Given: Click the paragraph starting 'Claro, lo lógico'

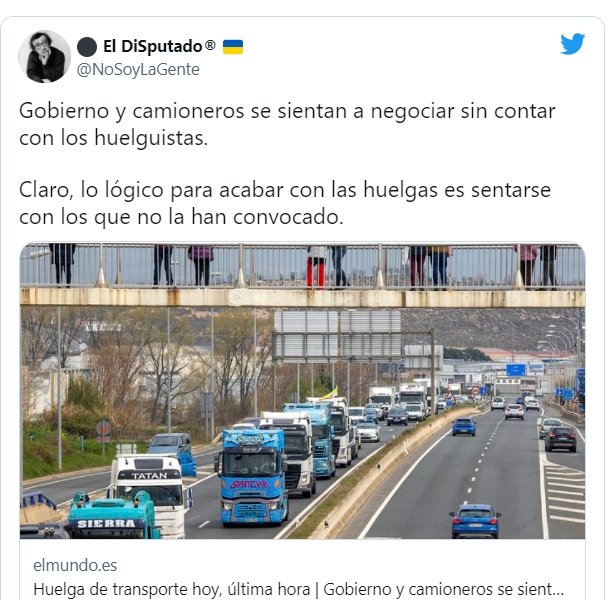Looking at the screenshot, I should tap(285, 203).
